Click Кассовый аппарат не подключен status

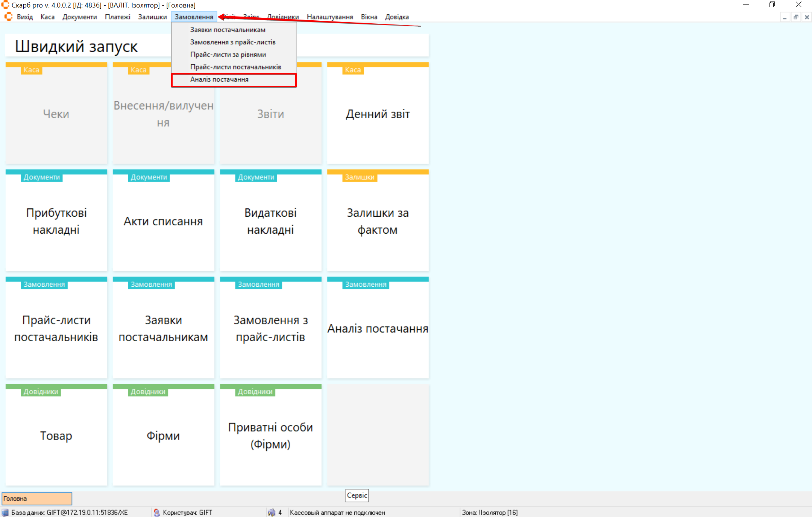point(337,512)
